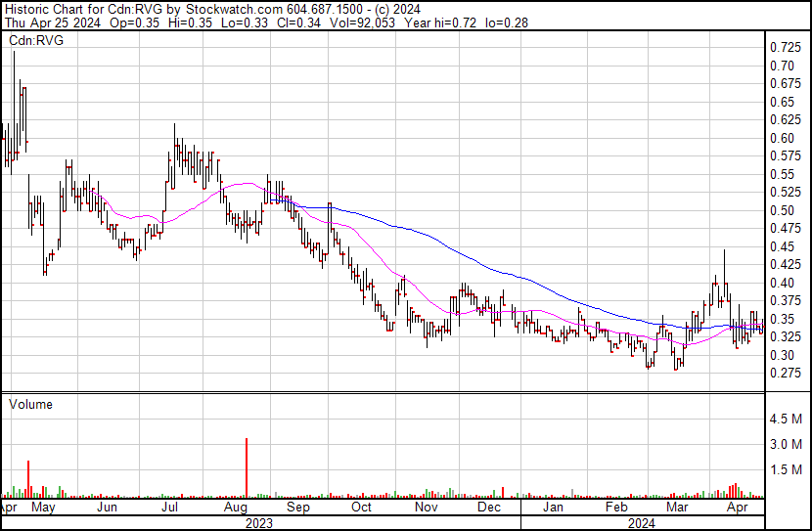Click the 2023 year label
This screenshot has height=531, width=812.
click(259, 523)
